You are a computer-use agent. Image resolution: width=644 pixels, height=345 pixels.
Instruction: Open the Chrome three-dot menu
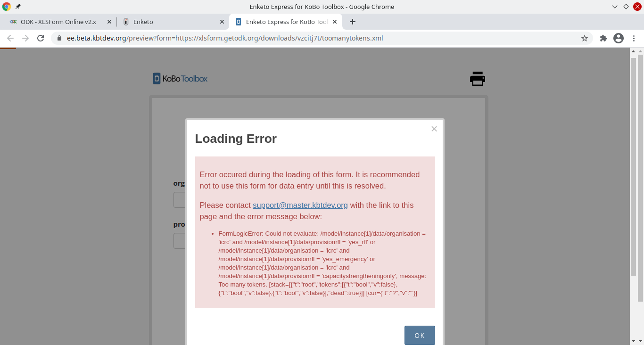(x=634, y=38)
